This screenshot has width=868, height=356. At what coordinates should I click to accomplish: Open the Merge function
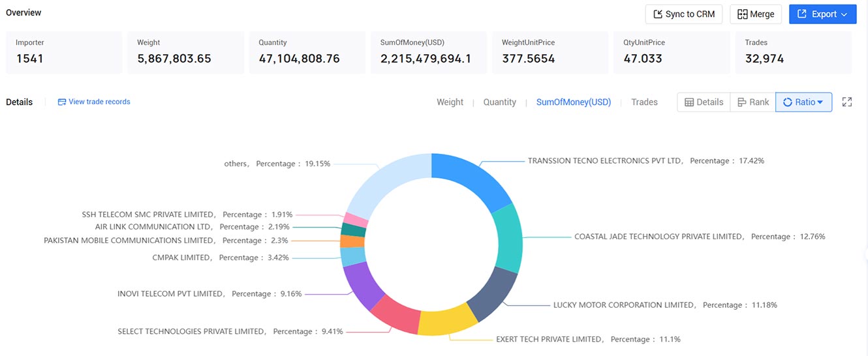(756, 14)
